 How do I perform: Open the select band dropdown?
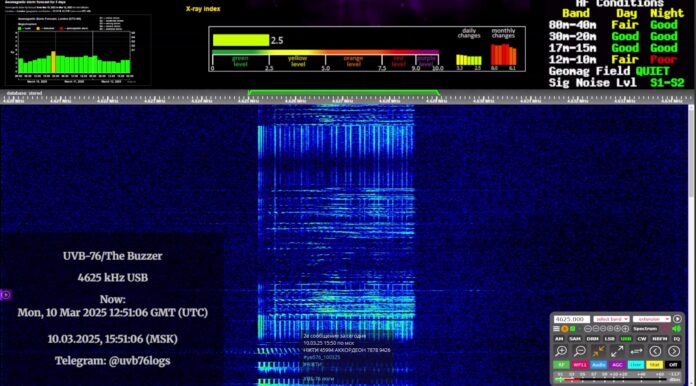611,319
